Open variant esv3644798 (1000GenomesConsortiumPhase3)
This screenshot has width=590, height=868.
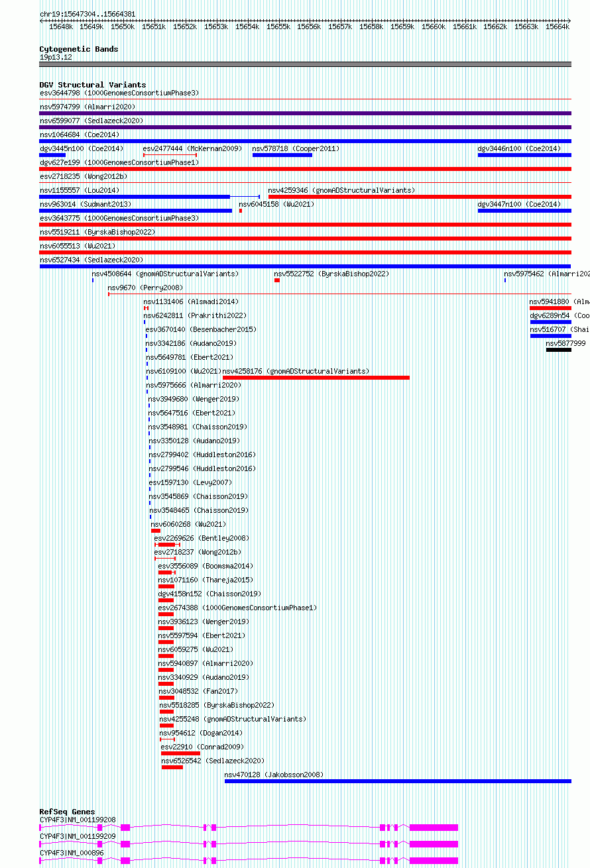coord(119,93)
